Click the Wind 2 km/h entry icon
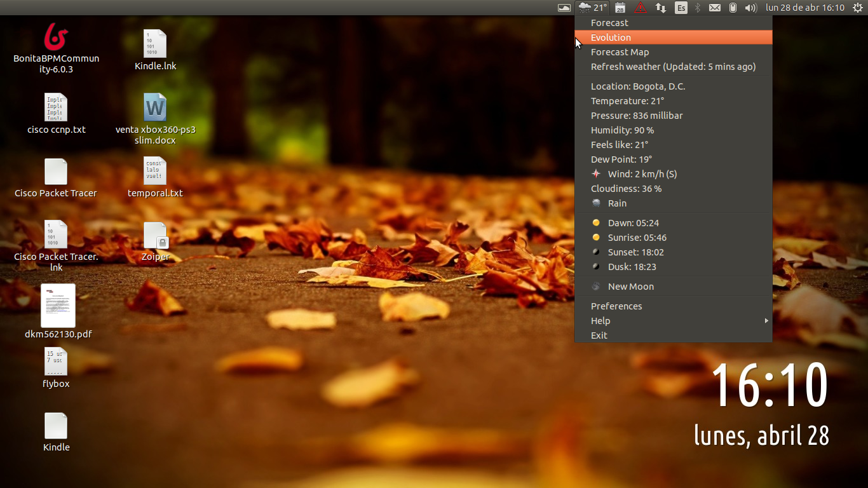This screenshot has height=488, width=868. [x=595, y=173]
